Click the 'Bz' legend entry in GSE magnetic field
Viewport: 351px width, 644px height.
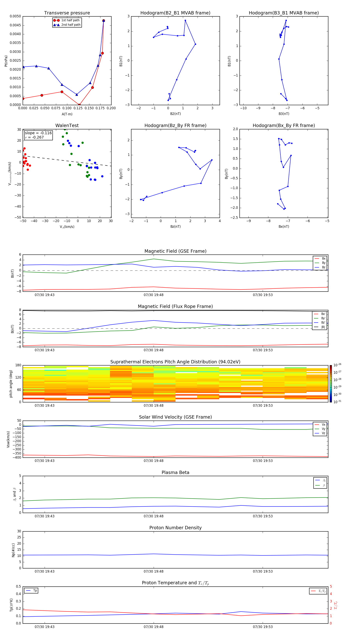[320, 267]
